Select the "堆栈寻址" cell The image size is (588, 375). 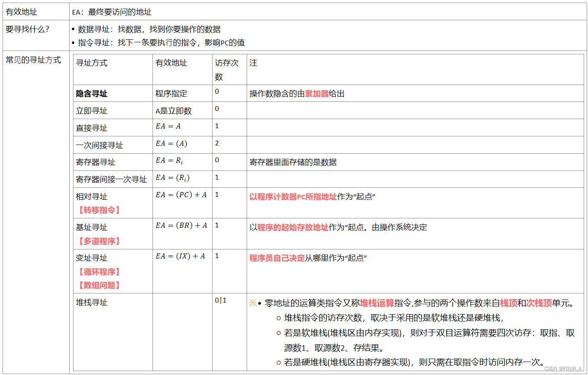(x=92, y=303)
